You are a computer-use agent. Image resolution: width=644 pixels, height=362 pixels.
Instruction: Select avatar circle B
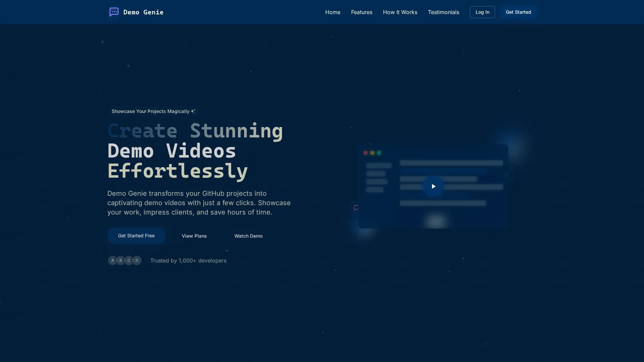121,260
